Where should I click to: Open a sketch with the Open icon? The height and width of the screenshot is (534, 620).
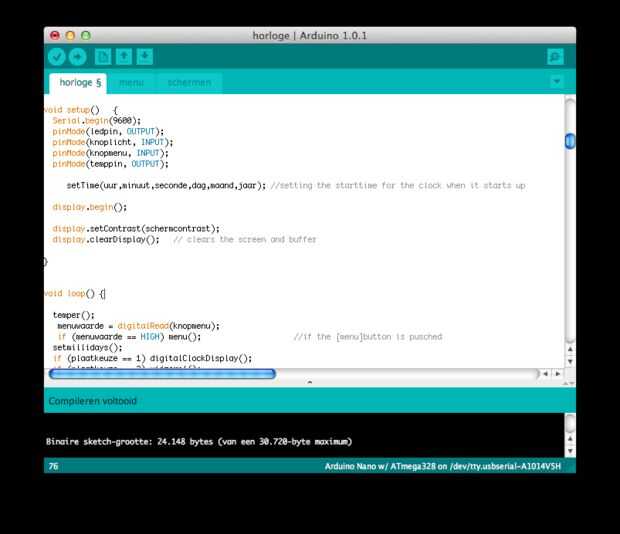pos(124,57)
